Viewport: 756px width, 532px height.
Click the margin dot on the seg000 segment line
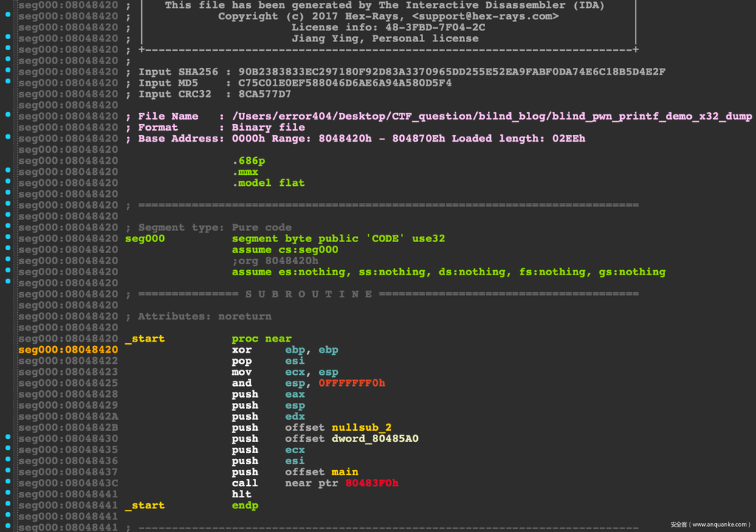pos(8,236)
